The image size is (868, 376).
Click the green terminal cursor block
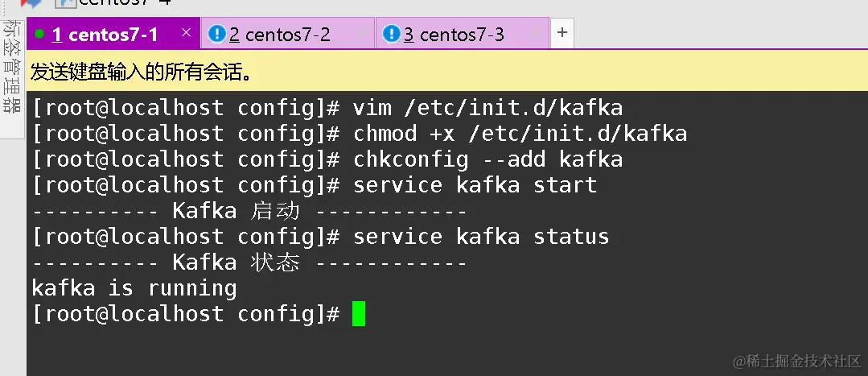pyautogui.click(x=359, y=313)
